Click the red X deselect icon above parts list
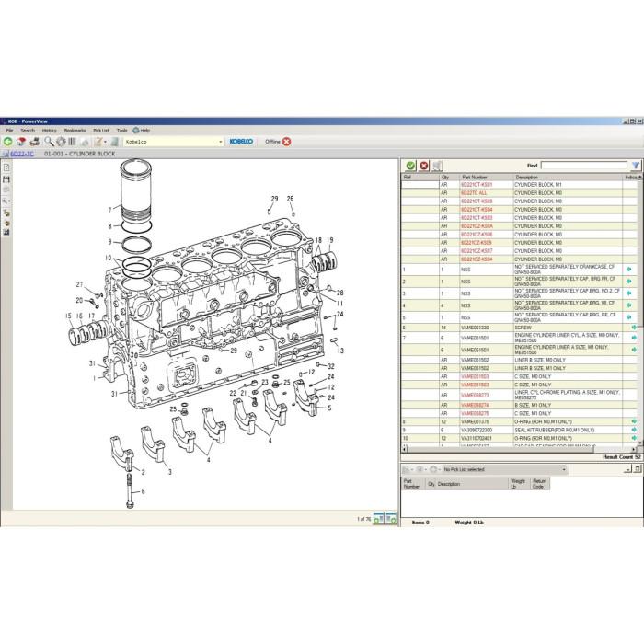Image resolution: width=644 pixels, height=644 pixels. (x=423, y=166)
